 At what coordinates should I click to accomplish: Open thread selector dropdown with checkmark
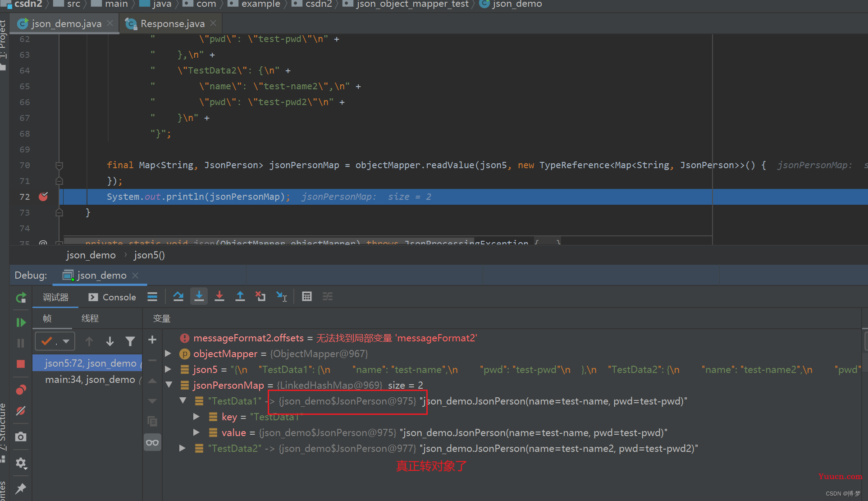(x=55, y=341)
